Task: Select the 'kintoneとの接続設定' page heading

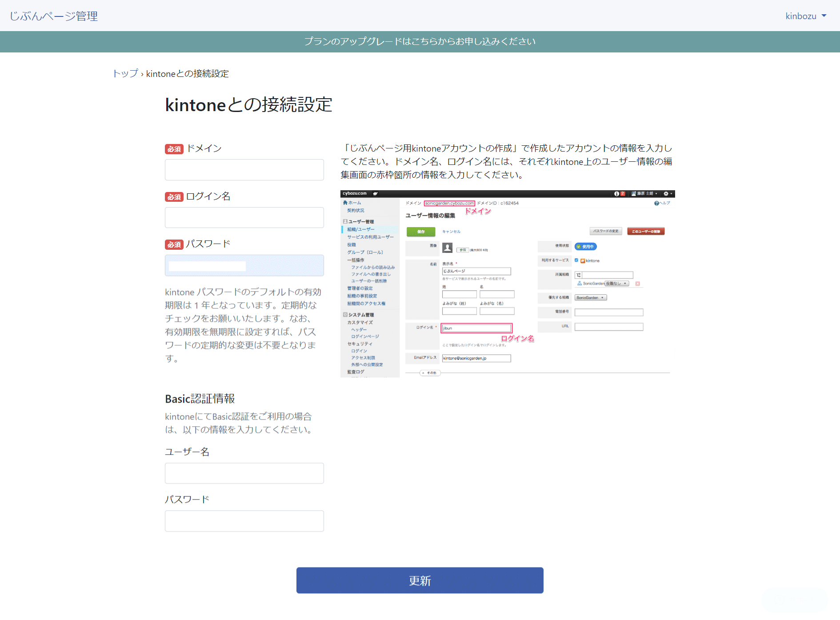Action: (248, 105)
